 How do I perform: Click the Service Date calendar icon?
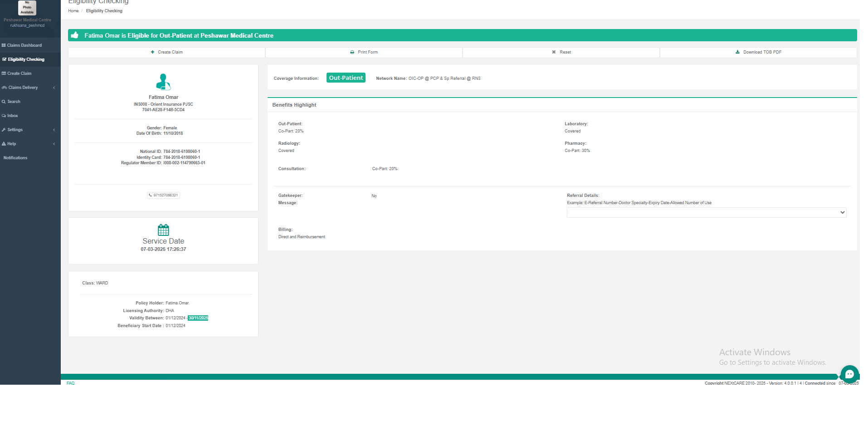pyautogui.click(x=163, y=230)
